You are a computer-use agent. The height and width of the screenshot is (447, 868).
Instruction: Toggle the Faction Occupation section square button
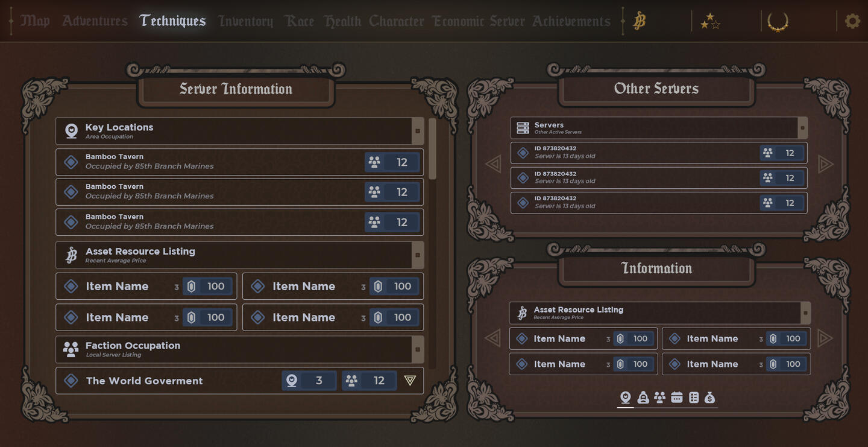pyautogui.click(x=417, y=349)
